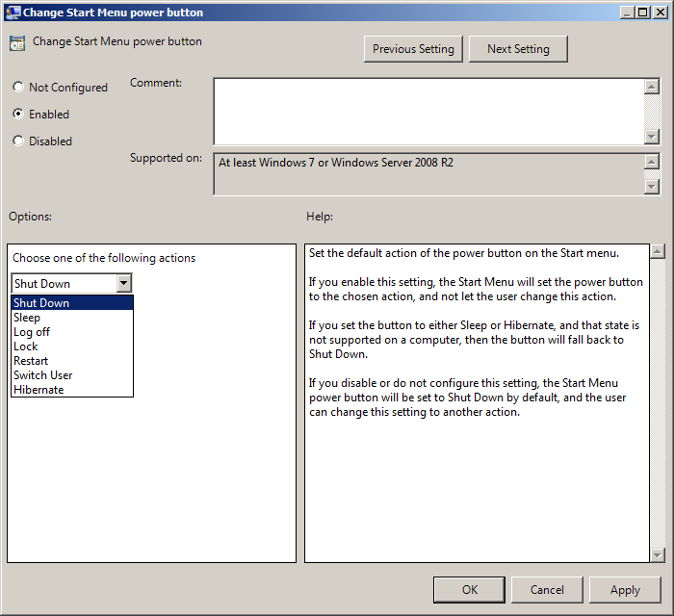Apply the policy changes
The width and height of the screenshot is (674, 616).
625,590
